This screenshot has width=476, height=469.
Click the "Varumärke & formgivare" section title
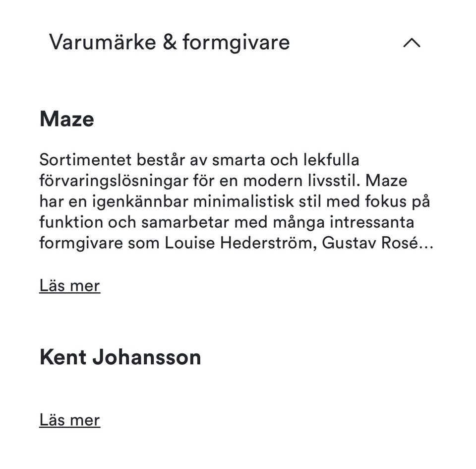coord(169,42)
